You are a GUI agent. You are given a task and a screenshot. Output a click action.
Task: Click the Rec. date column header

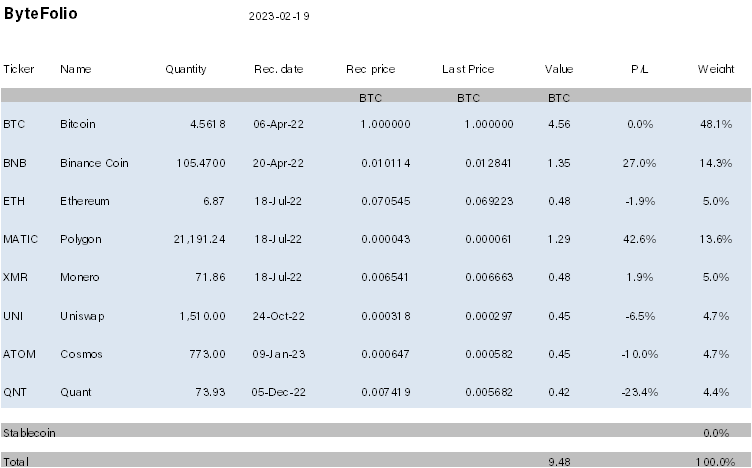(x=279, y=69)
